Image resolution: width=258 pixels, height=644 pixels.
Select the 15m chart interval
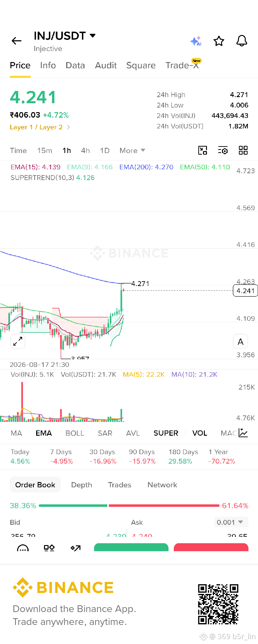pyautogui.click(x=45, y=151)
